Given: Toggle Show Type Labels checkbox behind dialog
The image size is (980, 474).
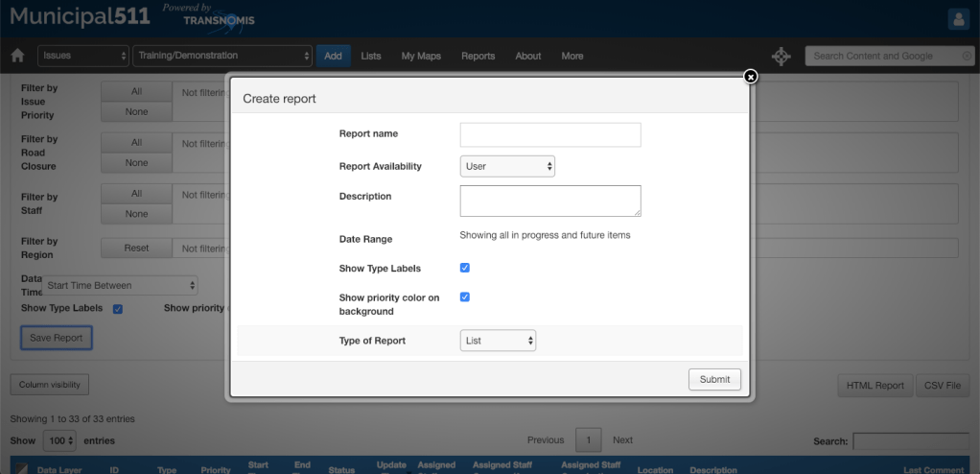Looking at the screenshot, I should (x=117, y=309).
